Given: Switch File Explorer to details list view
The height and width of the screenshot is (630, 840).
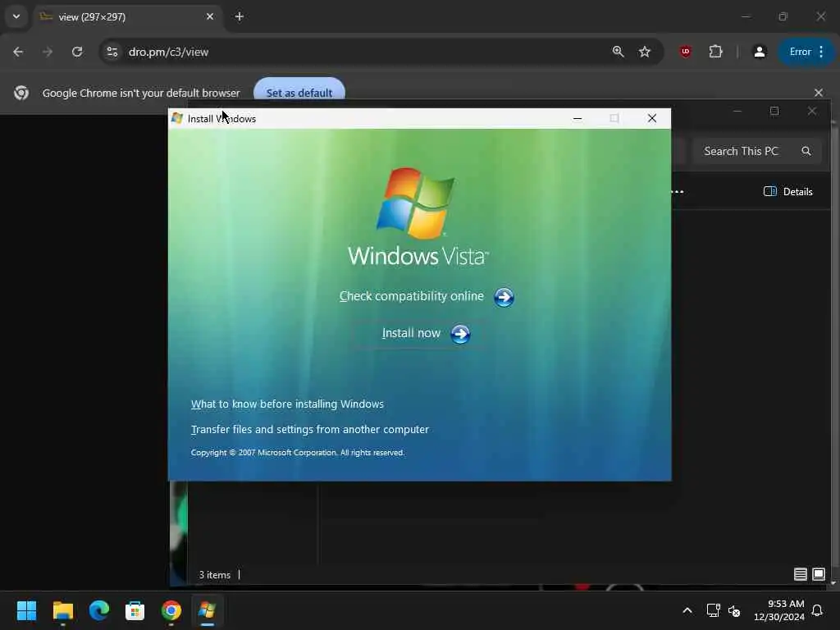Looking at the screenshot, I should point(801,574).
